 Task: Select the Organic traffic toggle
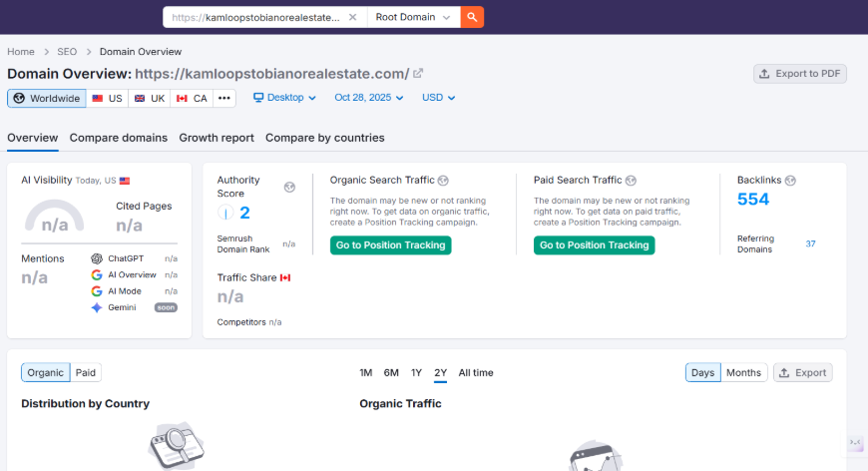tap(45, 372)
